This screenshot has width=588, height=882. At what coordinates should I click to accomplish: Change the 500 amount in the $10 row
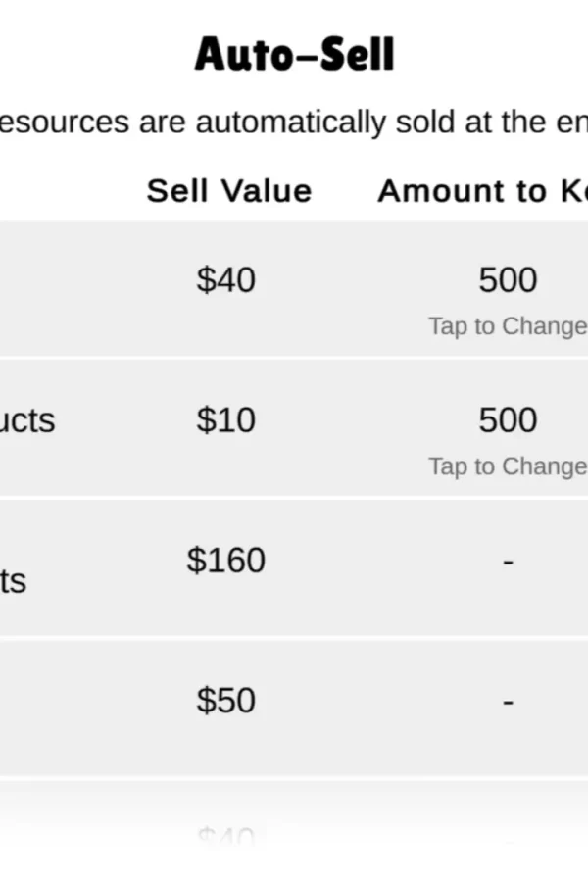tap(508, 434)
